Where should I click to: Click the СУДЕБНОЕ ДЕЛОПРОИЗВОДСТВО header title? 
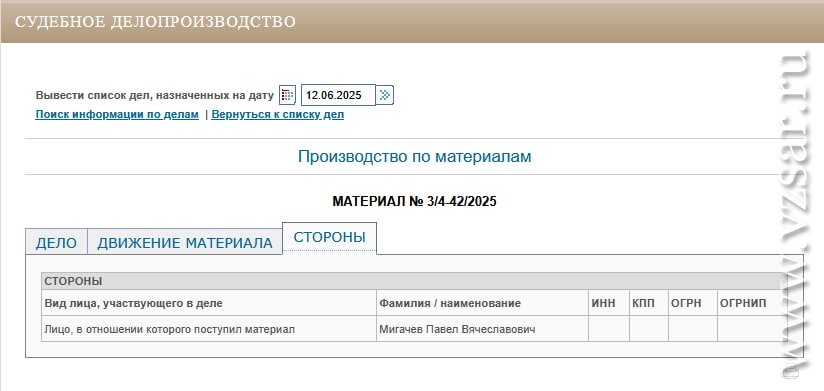point(155,22)
